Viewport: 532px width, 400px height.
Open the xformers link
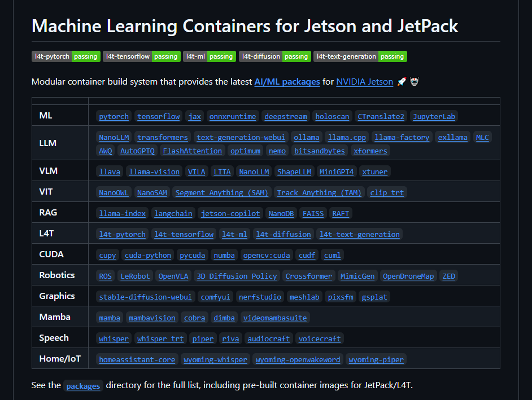point(370,151)
